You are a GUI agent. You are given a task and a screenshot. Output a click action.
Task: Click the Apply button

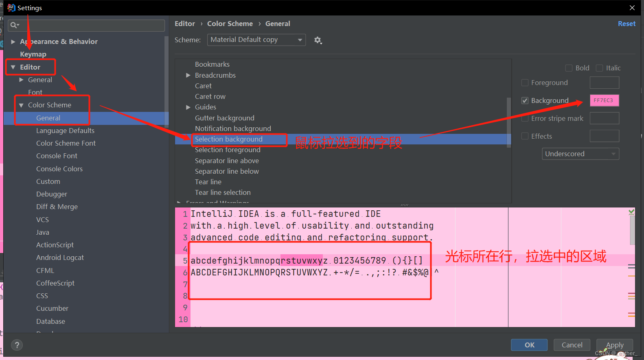tap(615, 345)
